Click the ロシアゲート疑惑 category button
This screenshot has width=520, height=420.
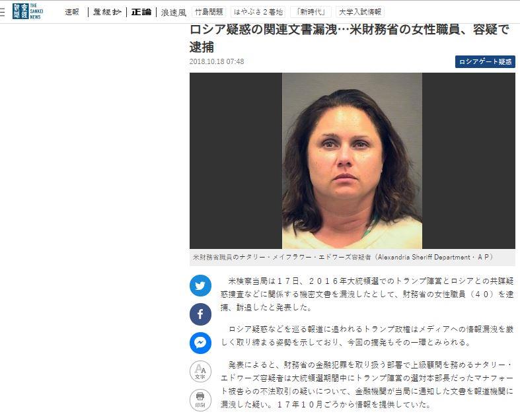point(485,61)
